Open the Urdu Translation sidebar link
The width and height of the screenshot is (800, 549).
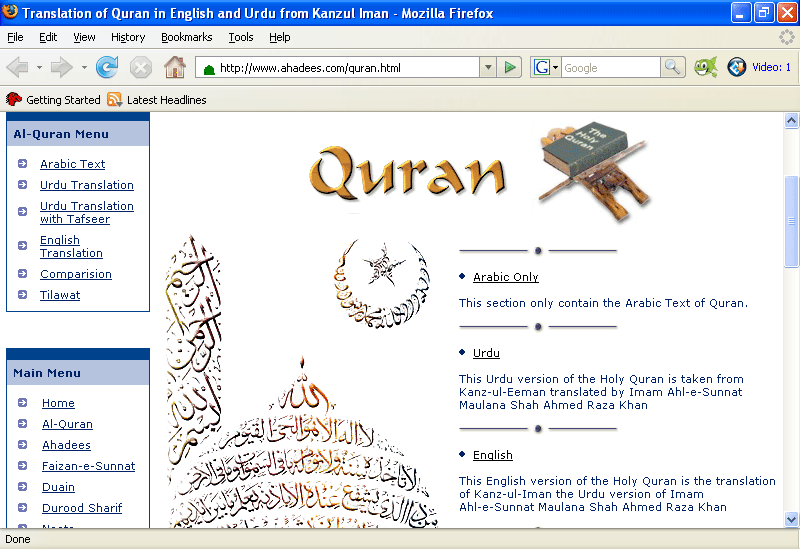pyautogui.click(x=87, y=185)
